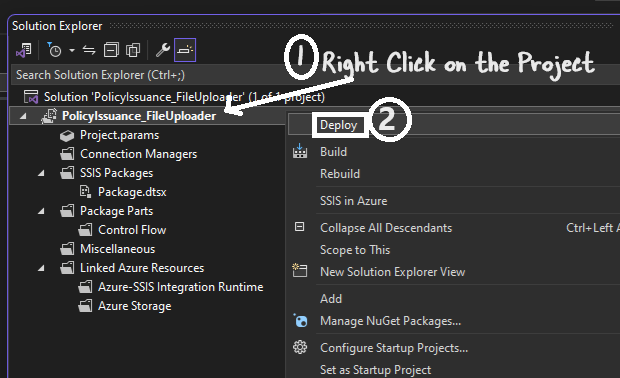Click the solution file icon beside Solution row
The image size is (620, 378).
(x=31, y=97)
